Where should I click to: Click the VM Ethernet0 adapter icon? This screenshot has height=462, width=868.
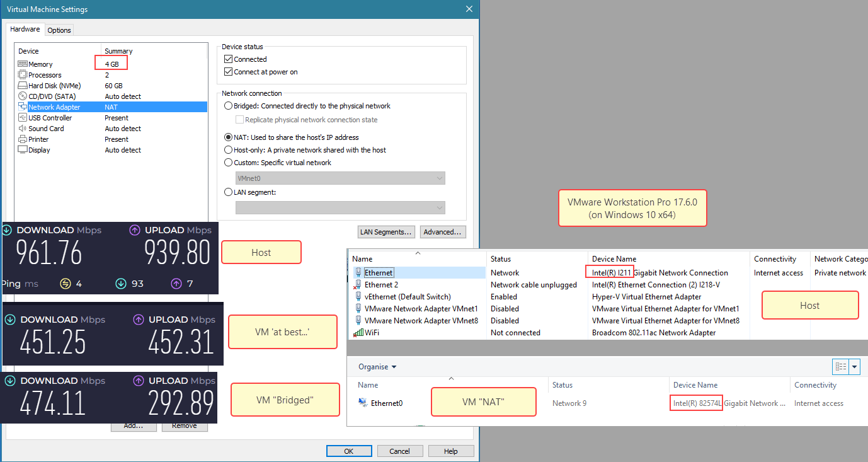pos(363,403)
